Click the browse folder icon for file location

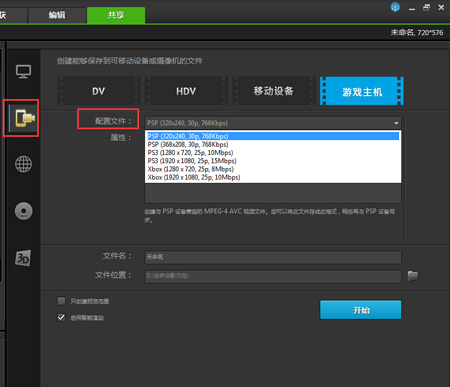413,276
